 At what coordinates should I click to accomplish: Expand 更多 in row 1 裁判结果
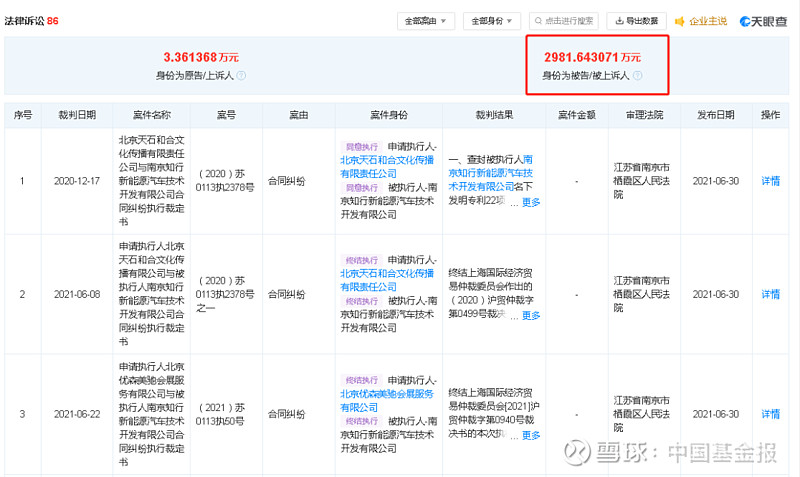[x=531, y=202]
